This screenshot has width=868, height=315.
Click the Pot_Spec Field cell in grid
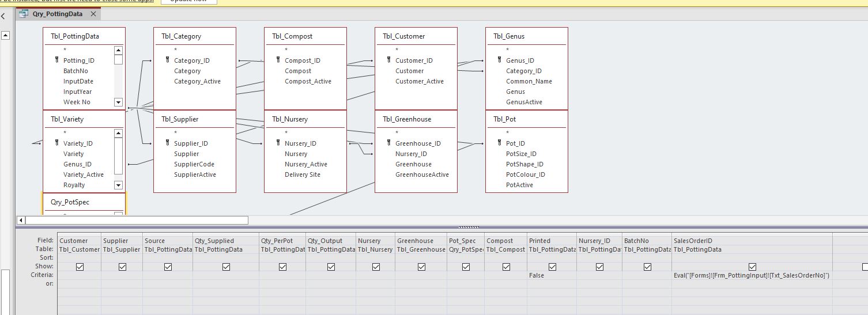click(x=466, y=241)
